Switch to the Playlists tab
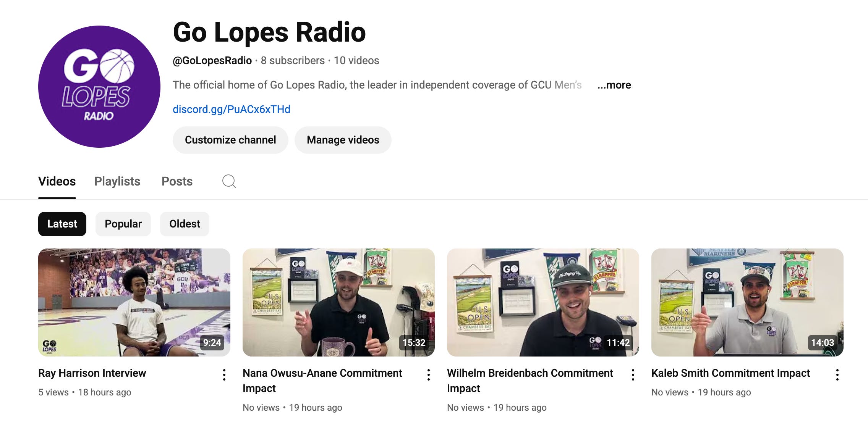This screenshot has width=868, height=434. pyautogui.click(x=117, y=181)
